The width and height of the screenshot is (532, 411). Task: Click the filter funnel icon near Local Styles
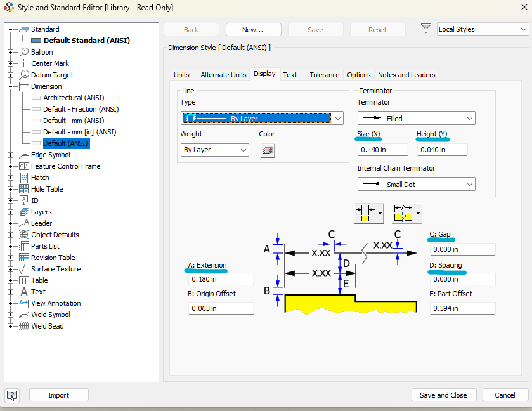point(425,29)
